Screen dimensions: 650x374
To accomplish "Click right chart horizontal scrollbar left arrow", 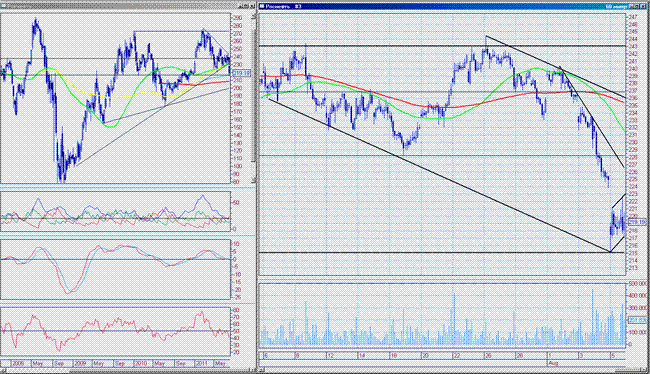I will [x=262, y=370].
